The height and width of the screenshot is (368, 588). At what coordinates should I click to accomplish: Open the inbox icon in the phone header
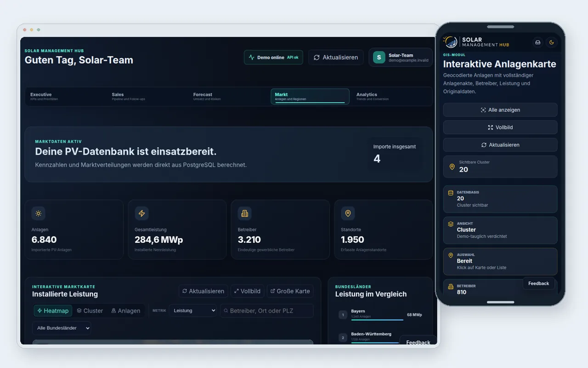pos(538,42)
